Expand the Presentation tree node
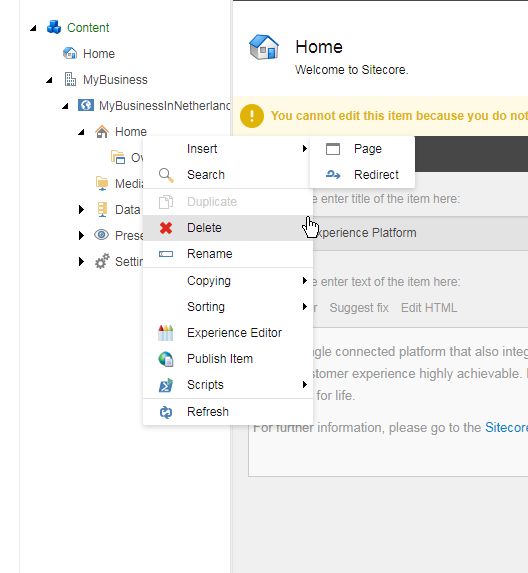 81,235
